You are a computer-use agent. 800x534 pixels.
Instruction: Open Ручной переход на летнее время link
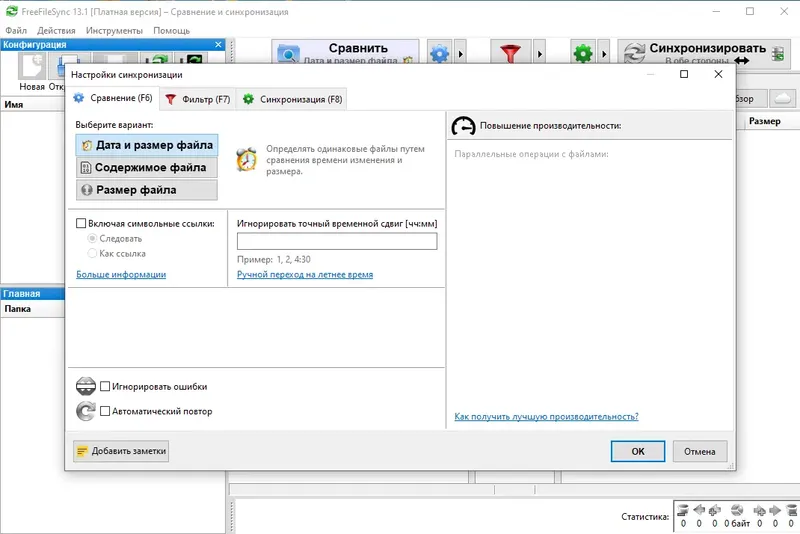[305, 274]
